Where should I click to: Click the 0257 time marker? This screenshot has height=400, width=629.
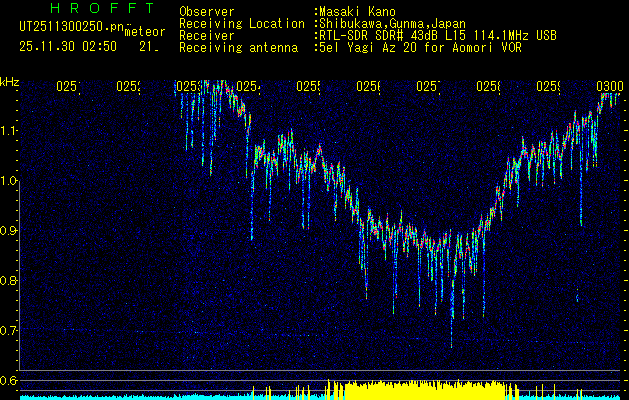point(428,86)
